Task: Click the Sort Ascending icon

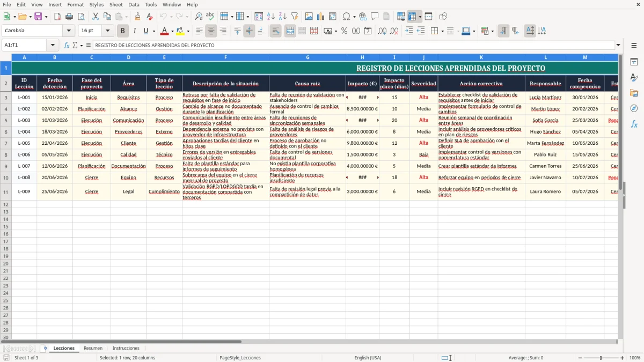Action: pos(271,17)
